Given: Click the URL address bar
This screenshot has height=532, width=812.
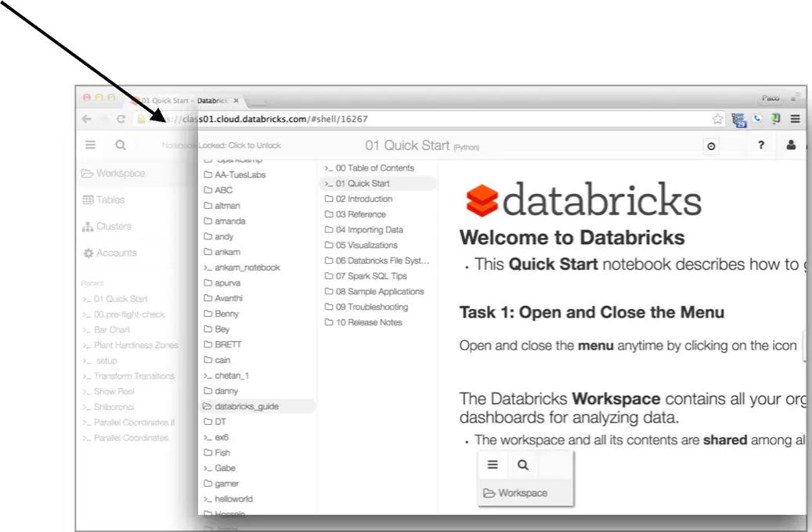Looking at the screenshot, I should [430, 119].
